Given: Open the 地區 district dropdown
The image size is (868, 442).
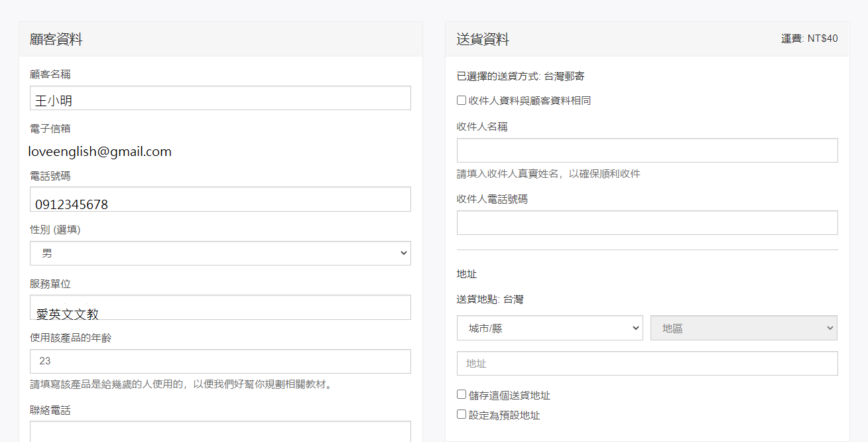Looking at the screenshot, I should (744, 328).
